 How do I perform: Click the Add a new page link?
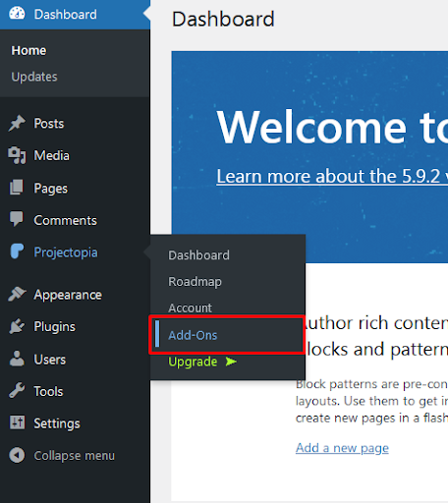pyautogui.click(x=342, y=448)
